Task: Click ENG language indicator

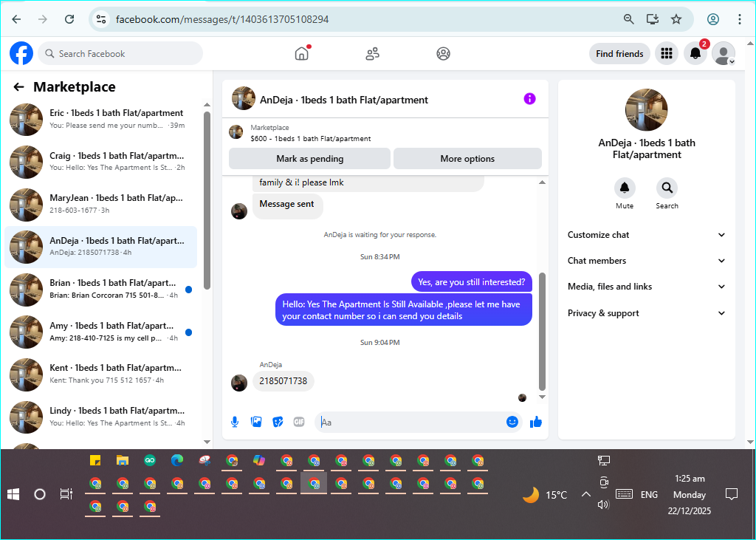Action: [649, 495]
